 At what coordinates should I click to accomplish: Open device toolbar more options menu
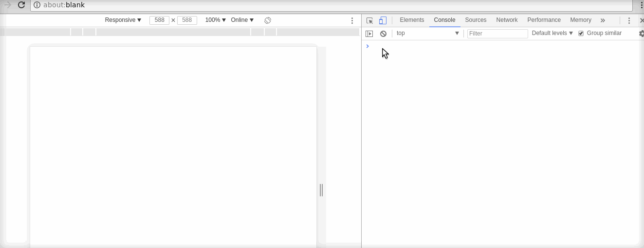[352, 20]
